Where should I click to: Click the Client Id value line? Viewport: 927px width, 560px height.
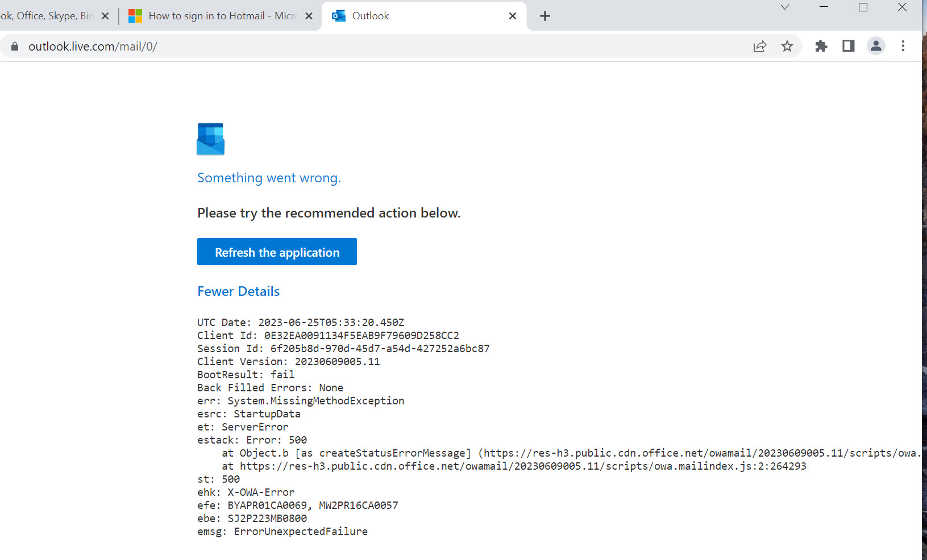point(328,336)
